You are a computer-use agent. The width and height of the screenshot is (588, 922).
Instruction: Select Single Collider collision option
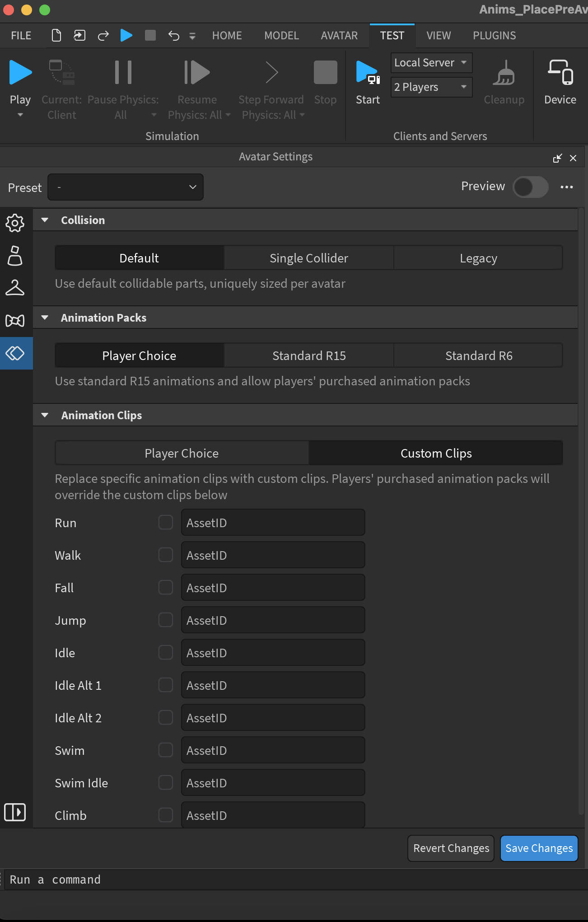(x=309, y=258)
